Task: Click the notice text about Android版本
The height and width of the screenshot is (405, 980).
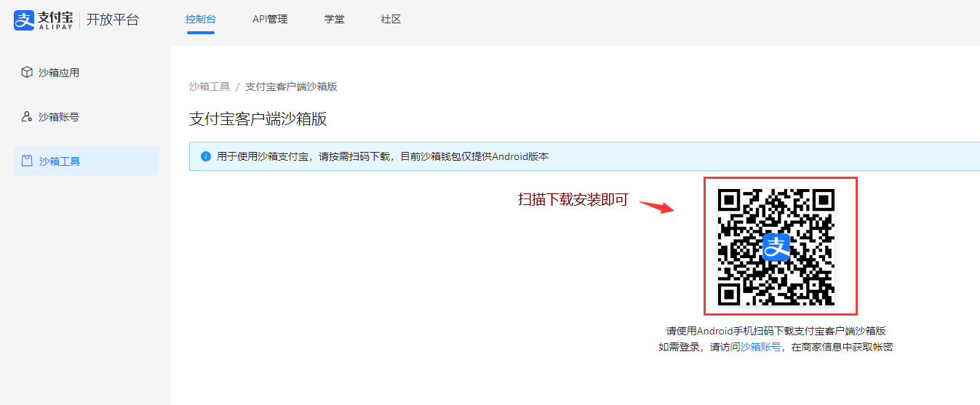Action: click(x=383, y=156)
